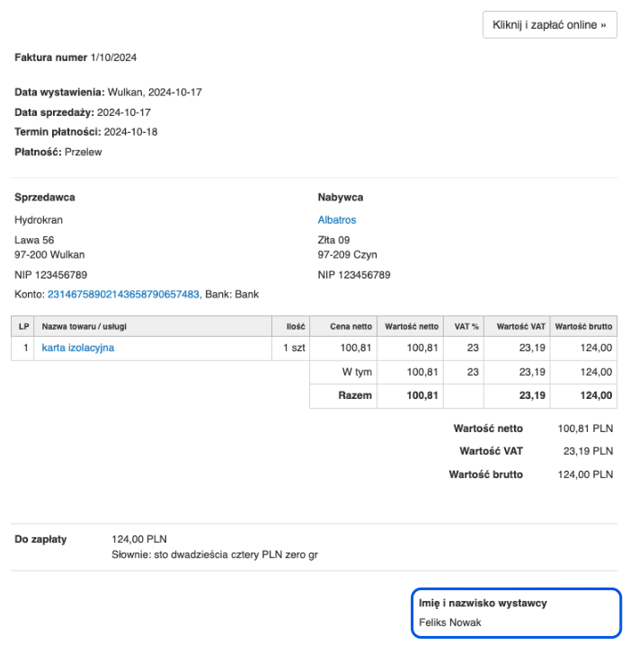The height and width of the screenshot is (672, 630).
Task: Select VAT value 23,19 in 'W tym' row
Action: pos(532,372)
